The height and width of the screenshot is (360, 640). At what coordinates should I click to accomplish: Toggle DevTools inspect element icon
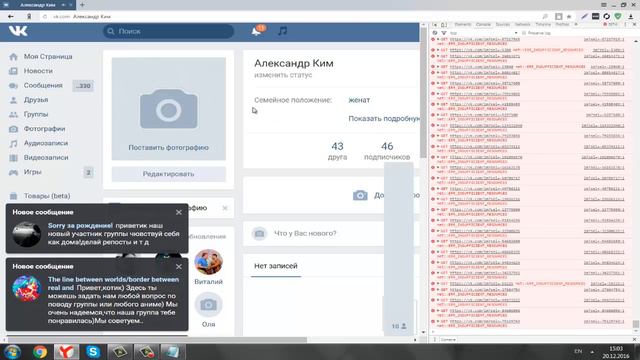coord(435,25)
